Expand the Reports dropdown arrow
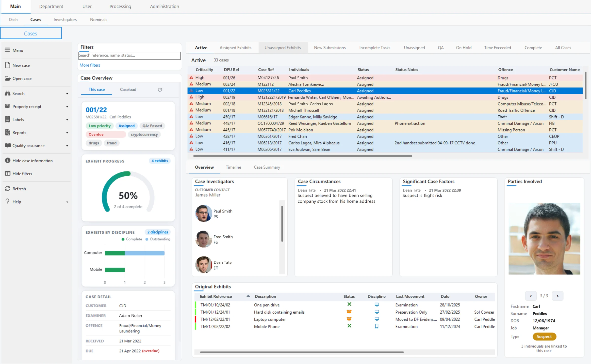The image size is (591, 364). tap(67, 133)
